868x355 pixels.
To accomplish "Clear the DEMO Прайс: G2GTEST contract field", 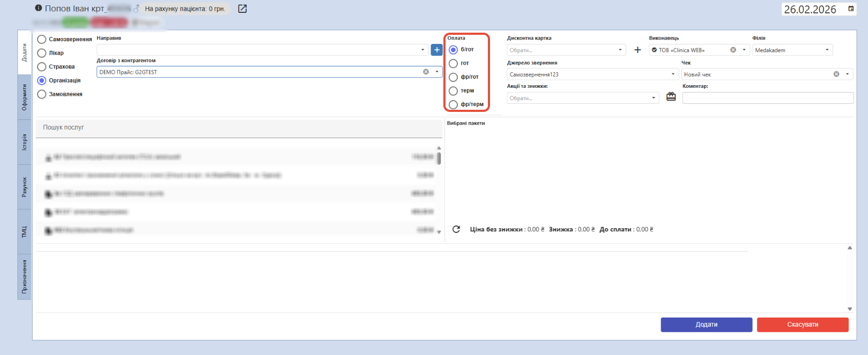I will 426,72.
